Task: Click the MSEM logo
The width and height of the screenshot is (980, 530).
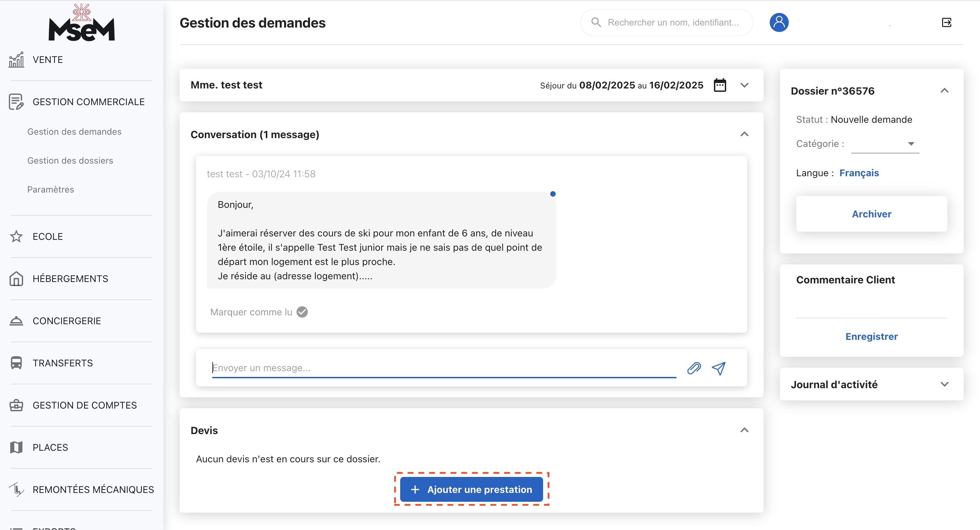Action: pyautogui.click(x=81, y=23)
